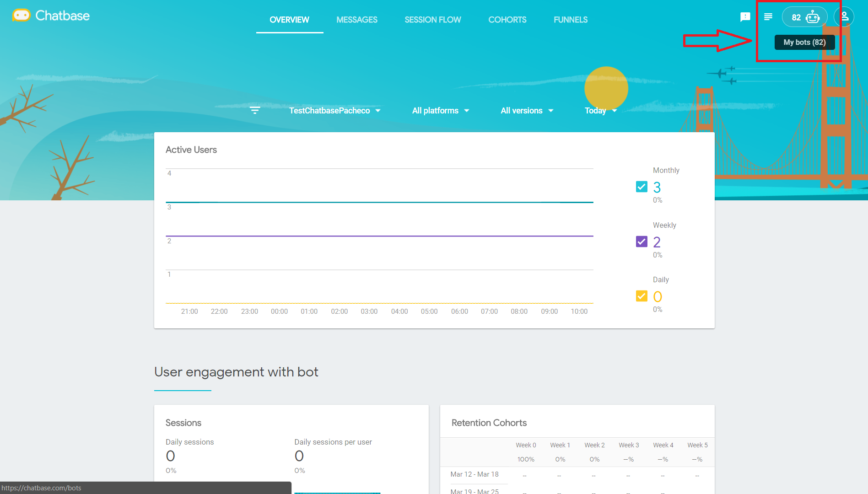
Task: Open the account profile icon
Action: 843,16
